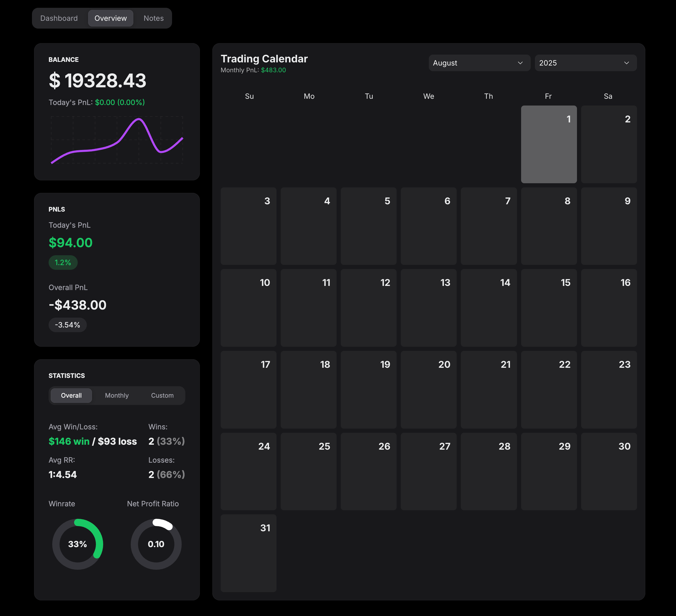Click the $0.00 (0.00%) balance PnL text
The width and height of the screenshot is (676, 616).
[x=120, y=102]
